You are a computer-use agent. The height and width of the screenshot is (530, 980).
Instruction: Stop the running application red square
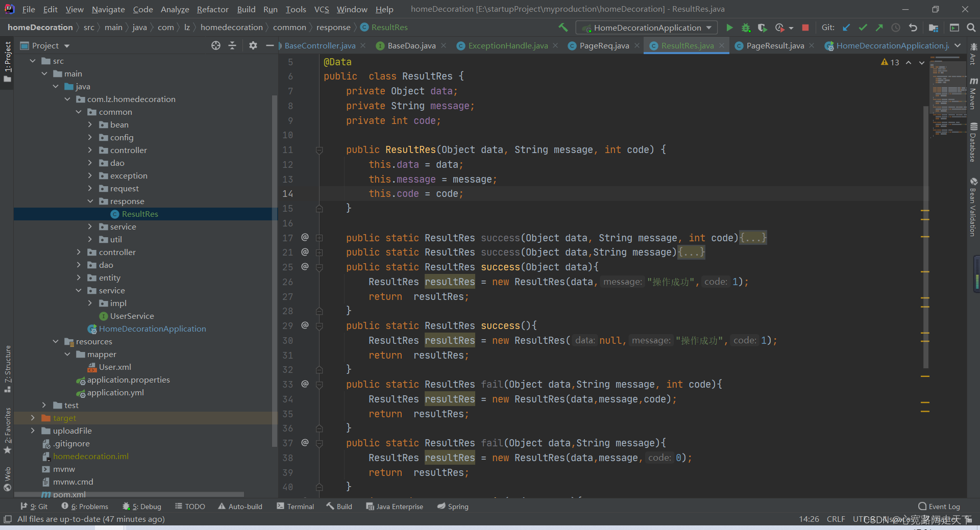coord(805,28)
